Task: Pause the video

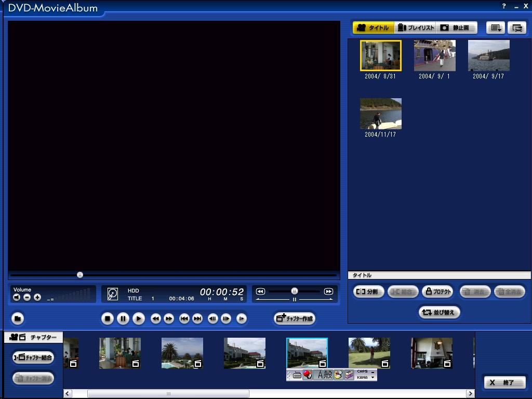Action: 123,318
